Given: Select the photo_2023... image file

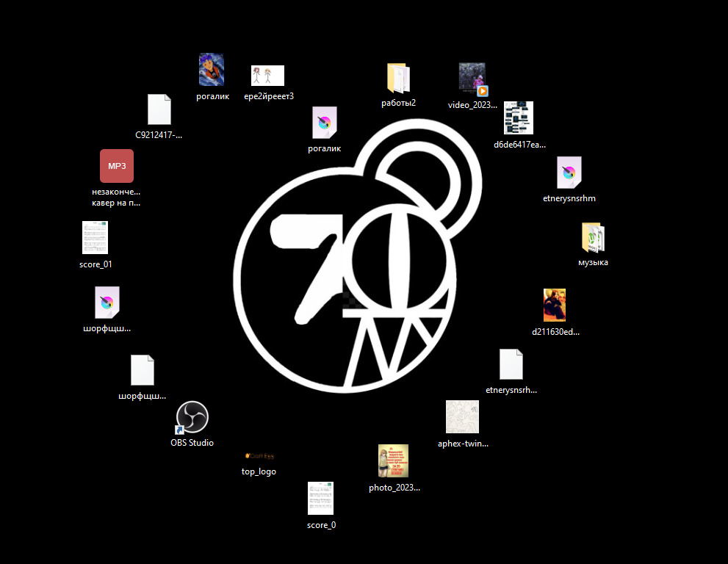Looking at the screenshot, I should click(393, 461).
